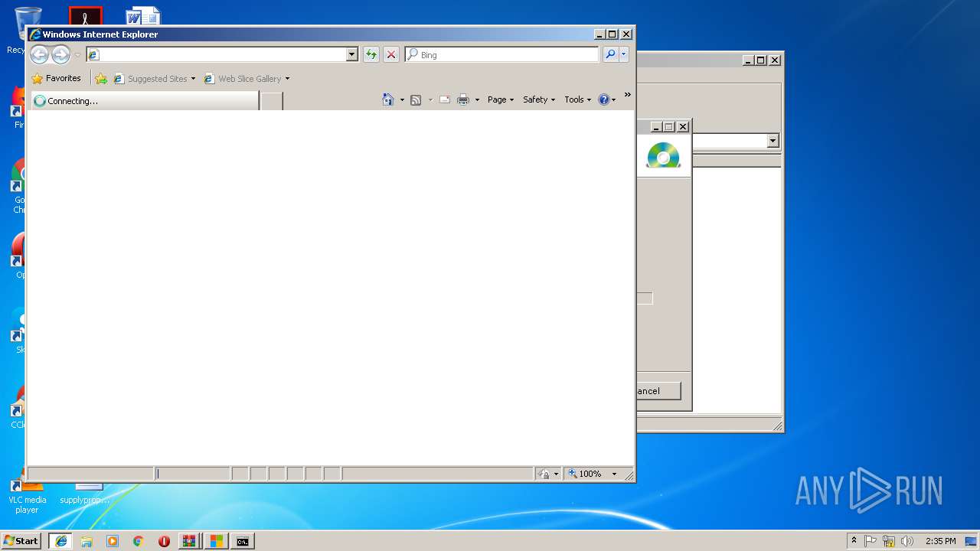Select the supplyprop... desktop file
Viewport: 980px width, 551px height.
pos(85,494)
